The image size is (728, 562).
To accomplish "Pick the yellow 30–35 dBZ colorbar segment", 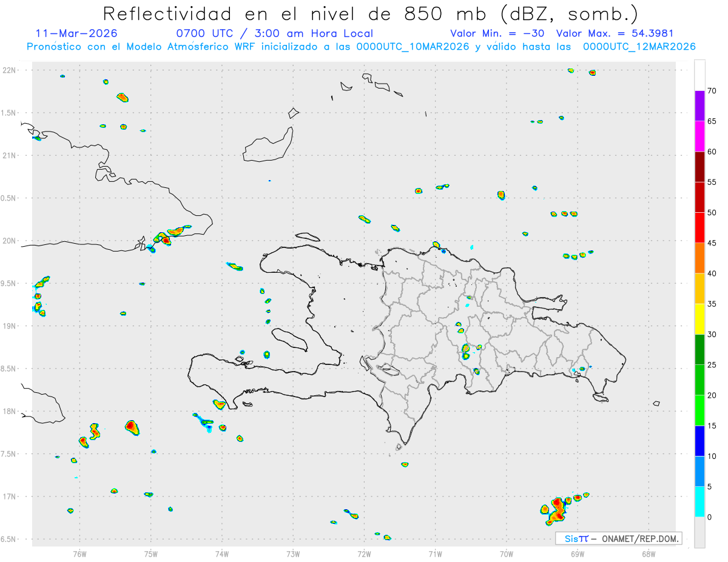I will click(x=700, y=319).
